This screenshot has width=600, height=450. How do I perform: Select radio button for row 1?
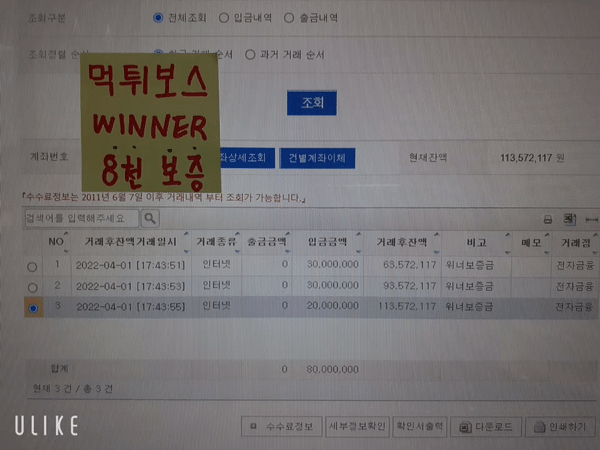[33, 267]
